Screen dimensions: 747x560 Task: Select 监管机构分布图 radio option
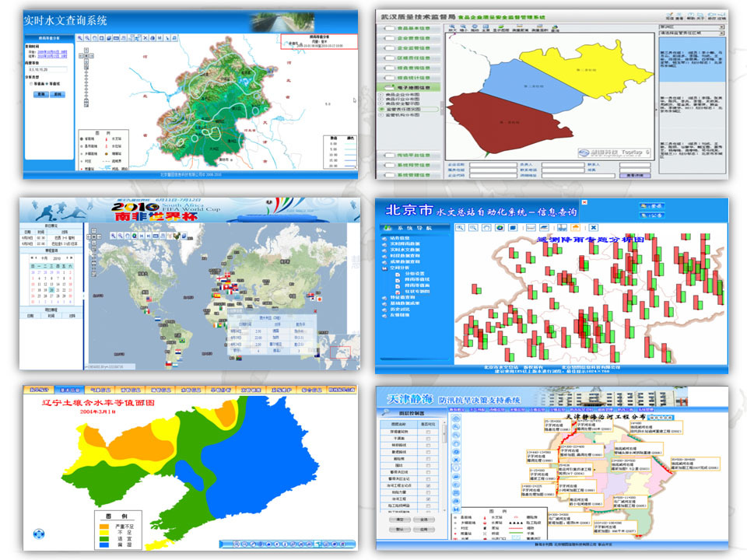tap(381, 115)
